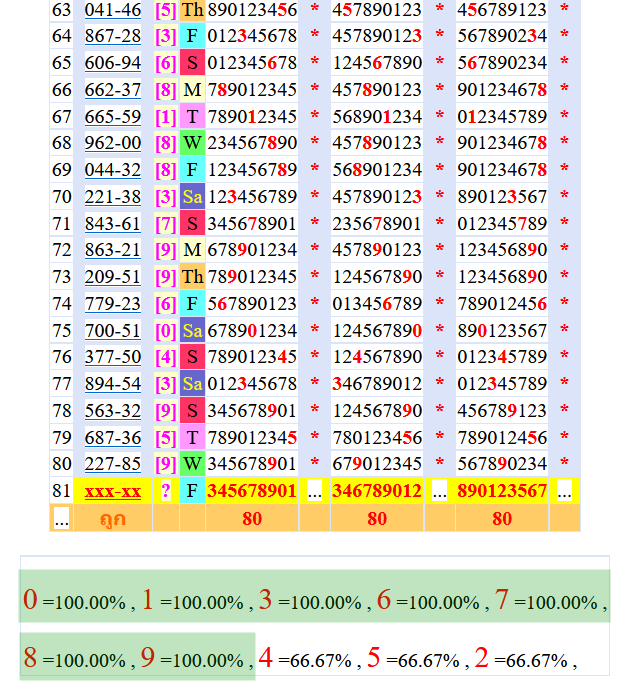Click the 867-28 number link
The image size is (623, 694).
(x=112, y=36)
